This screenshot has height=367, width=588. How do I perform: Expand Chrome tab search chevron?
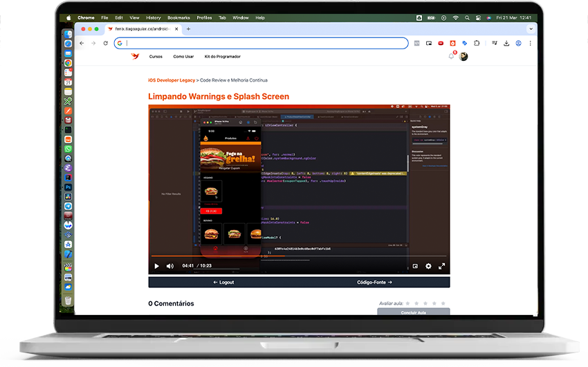531,29
